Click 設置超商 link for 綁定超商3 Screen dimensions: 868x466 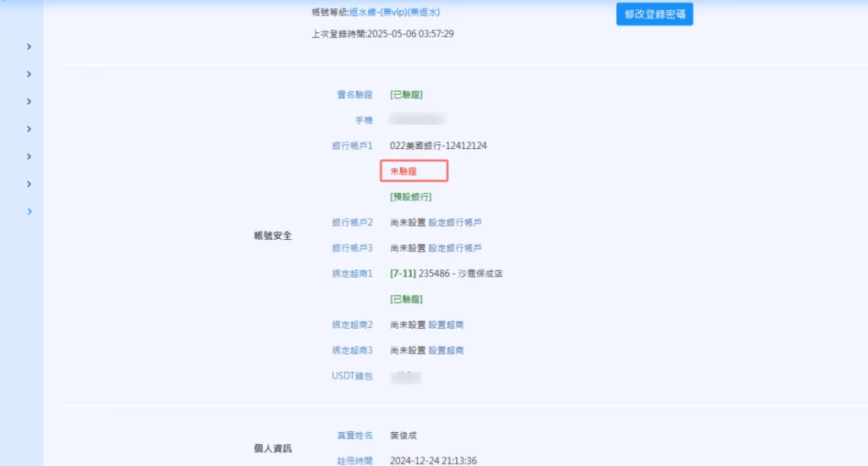tap(446, 350)
